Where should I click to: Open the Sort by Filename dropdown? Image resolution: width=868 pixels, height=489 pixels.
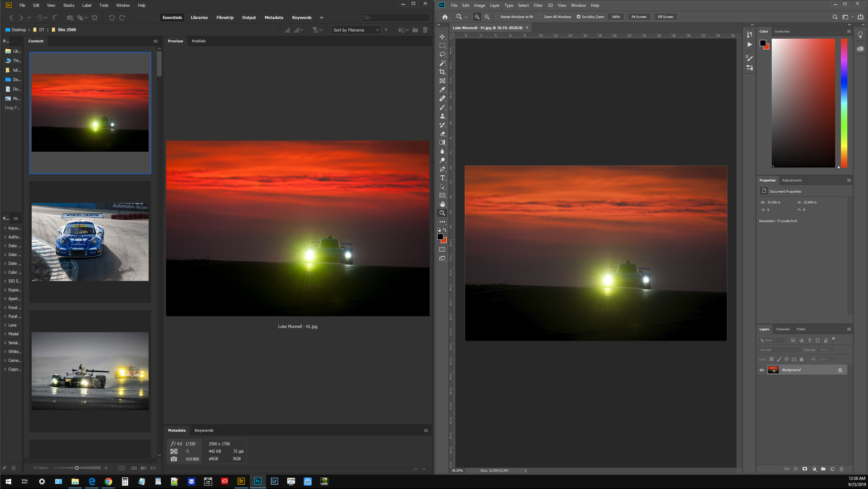pos(356,30)
